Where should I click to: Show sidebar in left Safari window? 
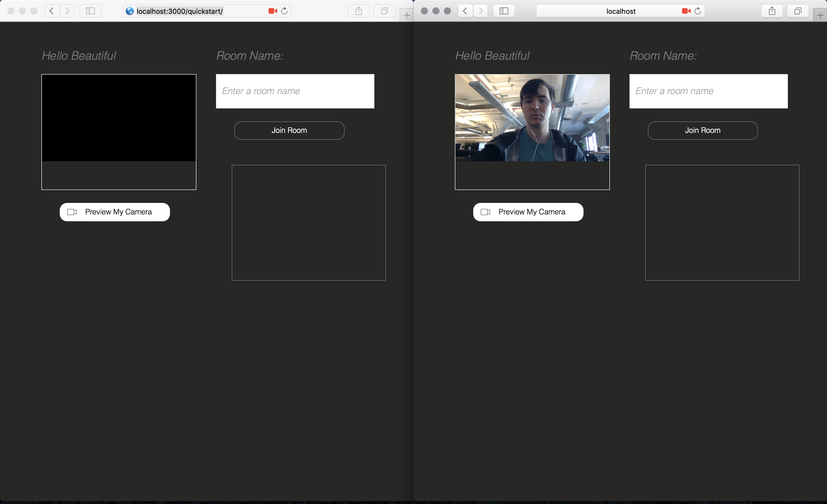(x=90, y=11)
